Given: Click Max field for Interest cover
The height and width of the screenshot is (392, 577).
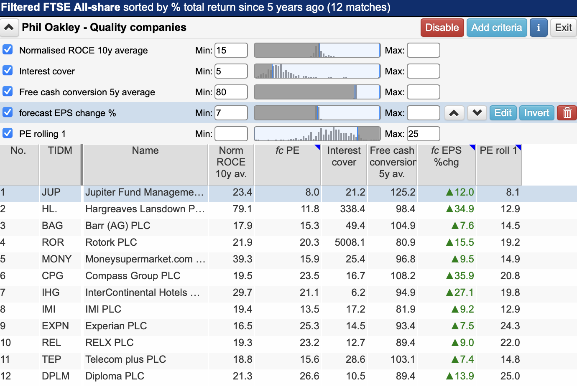Looking at the screenshot, I should [x=424, y=71].
